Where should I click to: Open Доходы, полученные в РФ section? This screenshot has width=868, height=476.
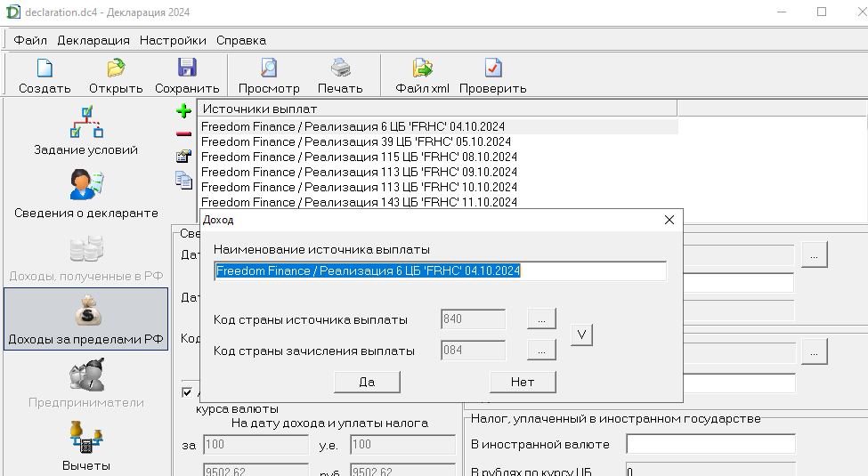coord(85,257)
